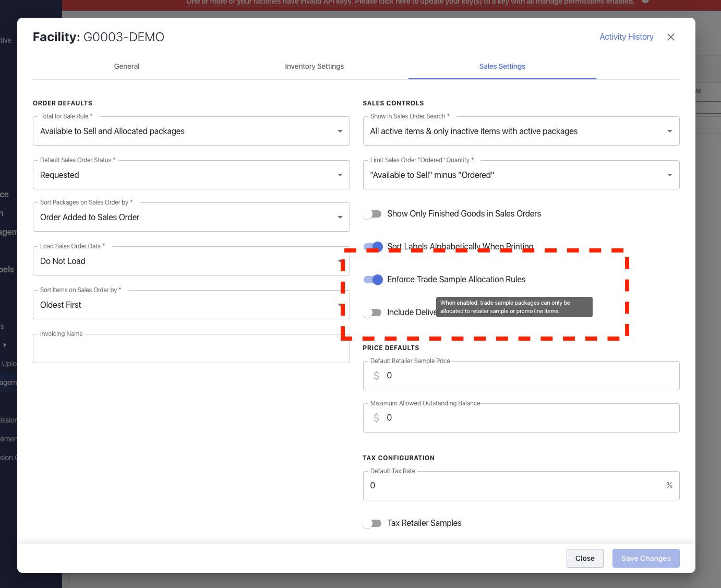This screenshot has height=588, width=721.
Task: Select the Sales Settings tab
Action: pyautogui.click(x=502, y=66)
